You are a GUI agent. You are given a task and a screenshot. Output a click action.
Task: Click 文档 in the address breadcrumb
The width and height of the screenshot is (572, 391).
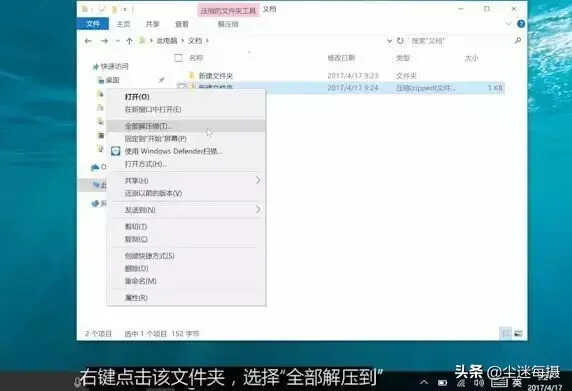click(195, 41)
